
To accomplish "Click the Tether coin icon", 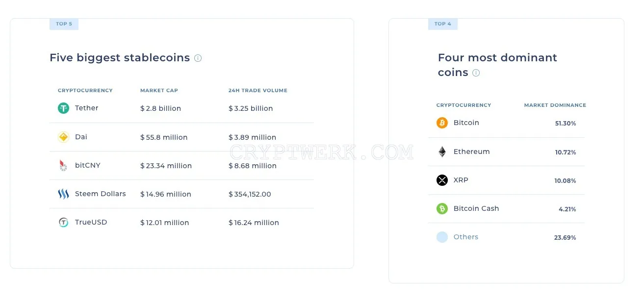I will tap(63, 108).
